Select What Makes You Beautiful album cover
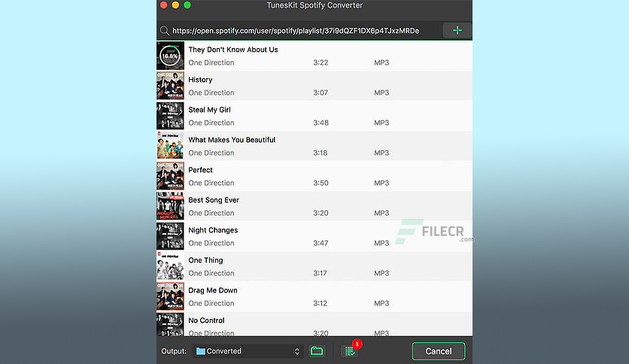Screen dimensions: 629x364 pyautogui.click(x=170, y=146)
